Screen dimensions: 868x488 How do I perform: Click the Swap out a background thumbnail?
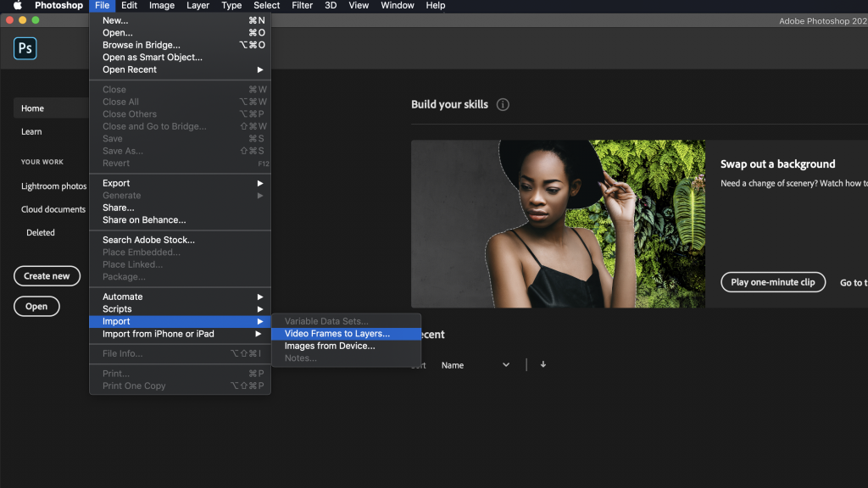click(558, 224)
